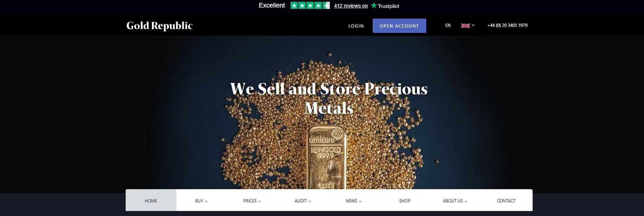Select the EN language label
Viewport: 644px width, 216px height.
click(x=448, y=25)
